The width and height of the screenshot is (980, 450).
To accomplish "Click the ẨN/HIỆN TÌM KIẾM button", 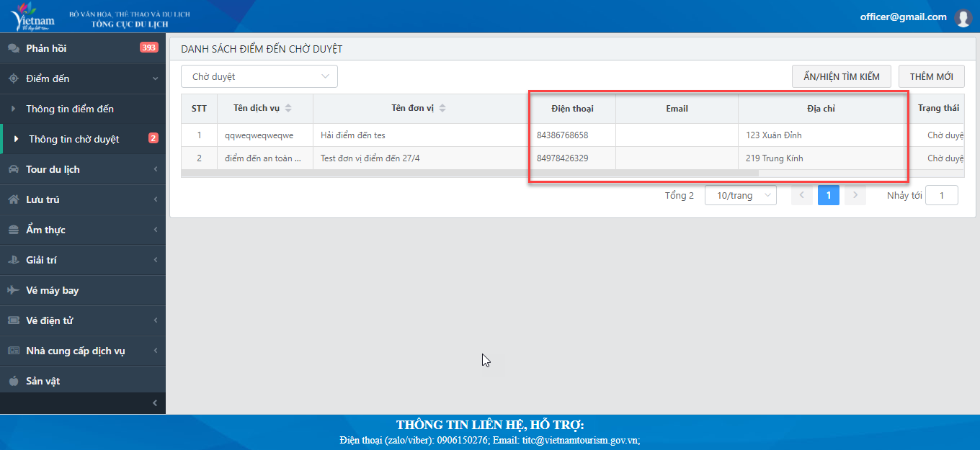I will pyautogui.click(x=841, y=76).
